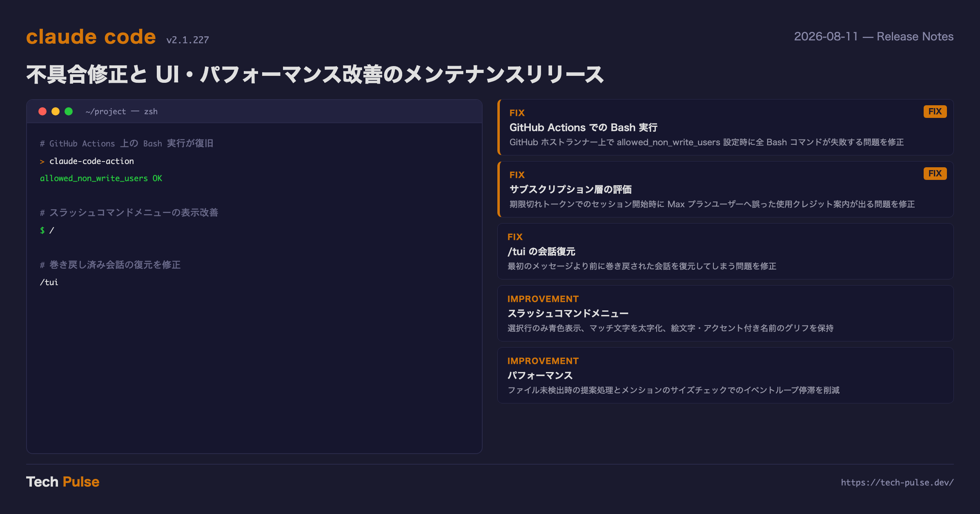Open the card titled パフォーマンス
Image resolution: width=980 pixels, height=514 pixels.
pos(726,375)
